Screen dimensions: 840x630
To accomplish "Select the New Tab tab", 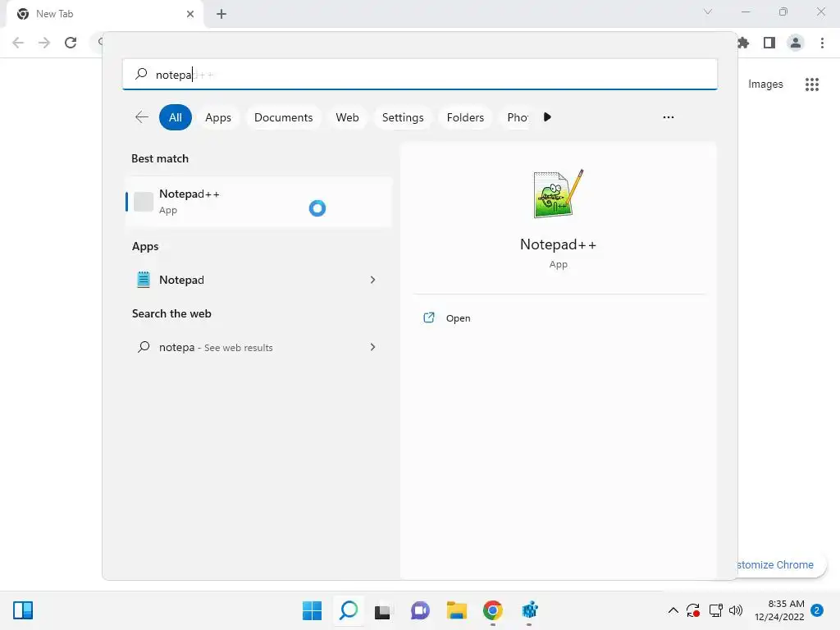I will (x=105, y=14).
